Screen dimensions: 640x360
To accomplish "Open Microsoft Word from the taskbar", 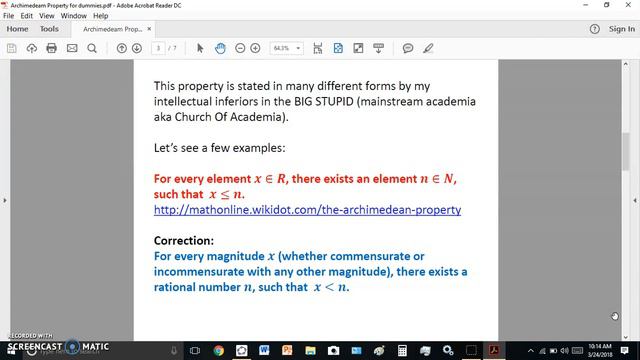I will point(264,350).
